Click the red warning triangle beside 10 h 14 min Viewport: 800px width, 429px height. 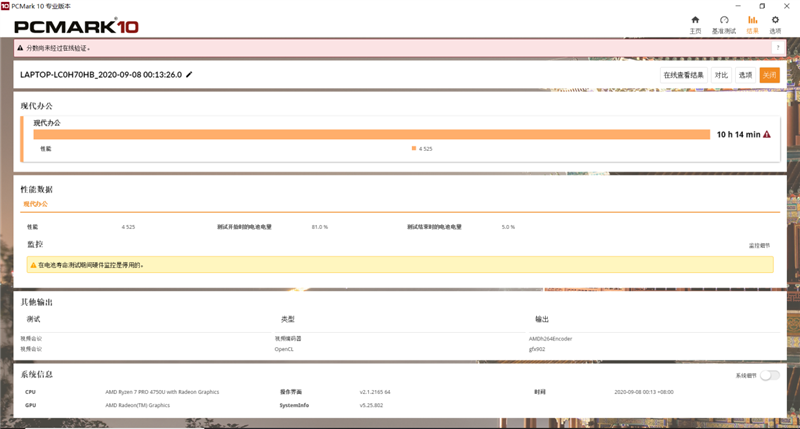point(767,134)
